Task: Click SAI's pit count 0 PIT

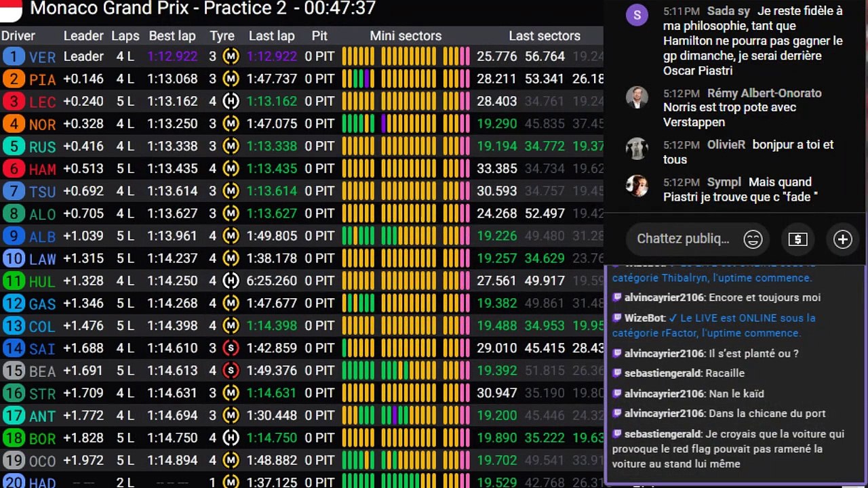Action: click(x=319, y=348)
